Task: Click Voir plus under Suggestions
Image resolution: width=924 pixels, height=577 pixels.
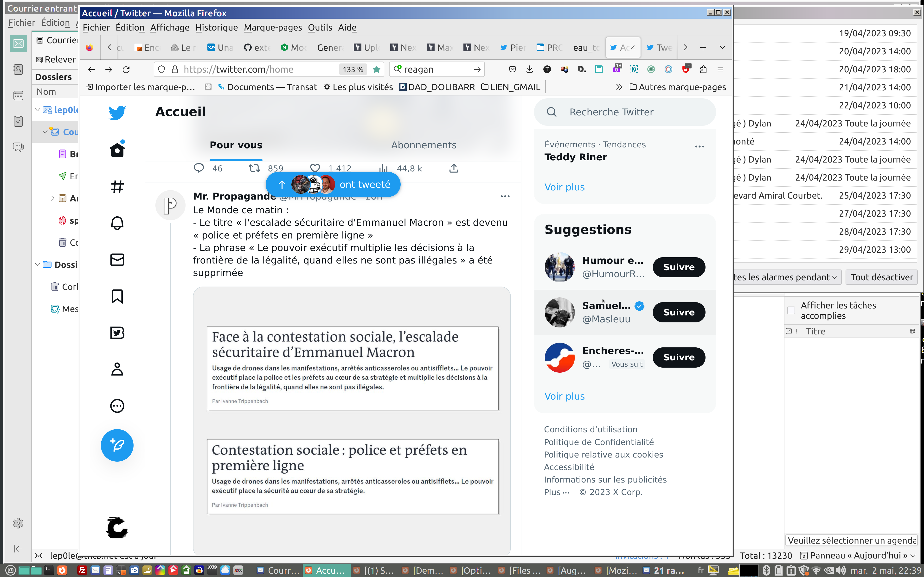Action: tap(564, 396)
